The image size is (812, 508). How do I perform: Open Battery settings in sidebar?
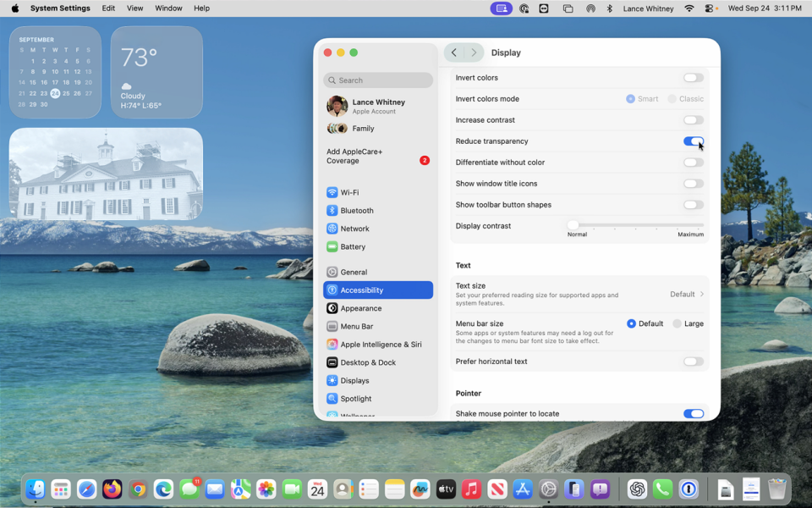click(353, 246)
